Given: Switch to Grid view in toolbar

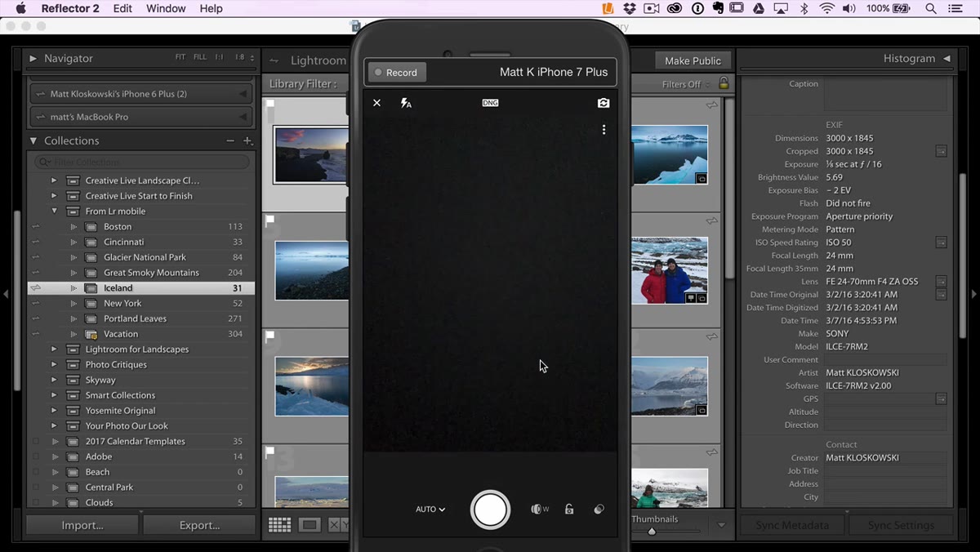Looking at the screenshot, I should pyautogui.click(x=280, y=525).
